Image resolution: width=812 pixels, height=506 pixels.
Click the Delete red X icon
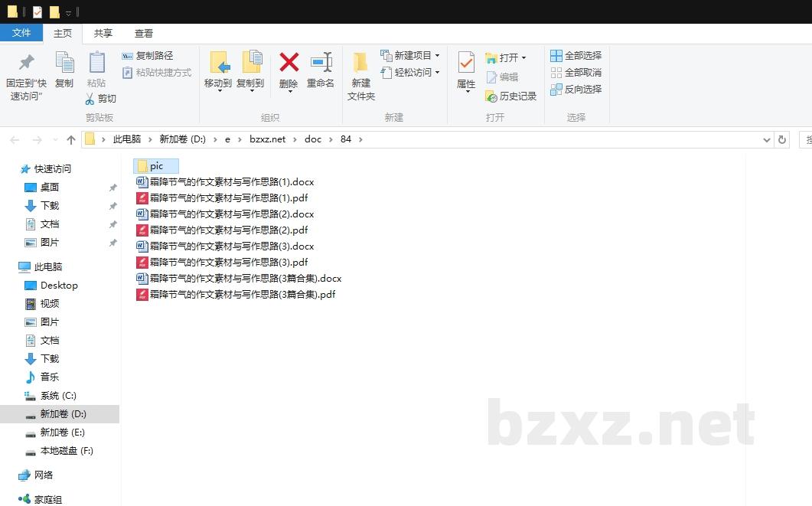point(289,63)
